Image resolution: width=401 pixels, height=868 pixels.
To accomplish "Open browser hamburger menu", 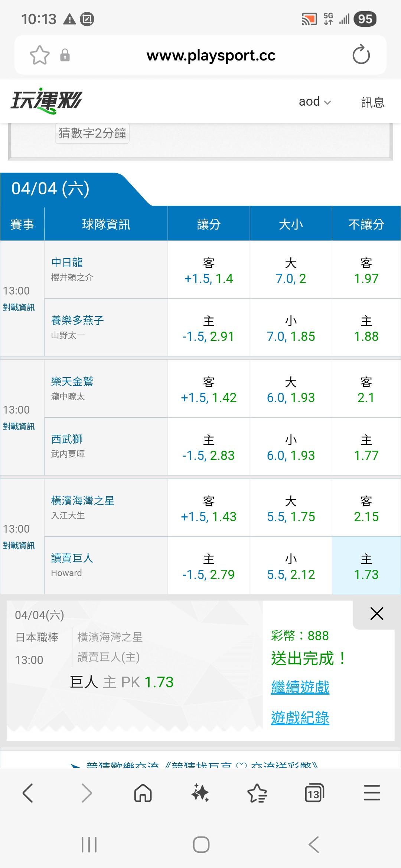I will 372,793.
